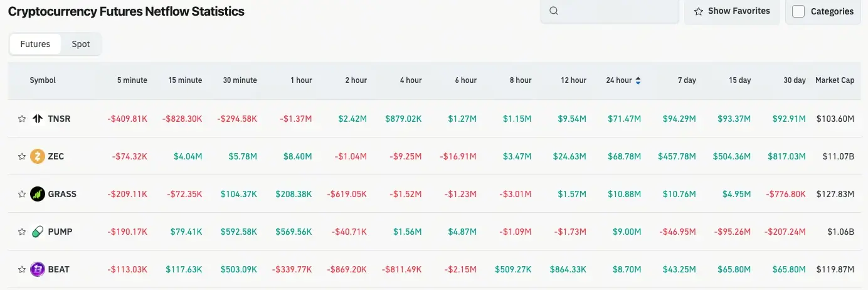
Task: Click the star in Show Favorites
Action: pyautogui.click(x=699, y=11)
